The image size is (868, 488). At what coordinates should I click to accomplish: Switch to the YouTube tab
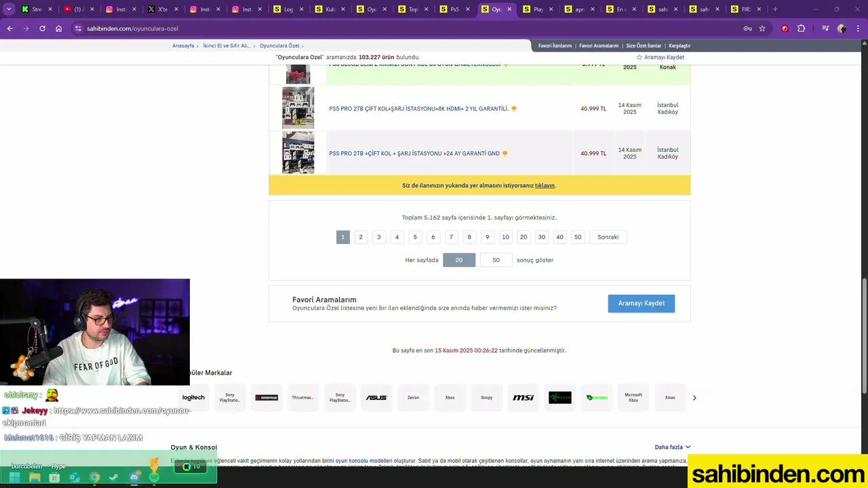79,9
